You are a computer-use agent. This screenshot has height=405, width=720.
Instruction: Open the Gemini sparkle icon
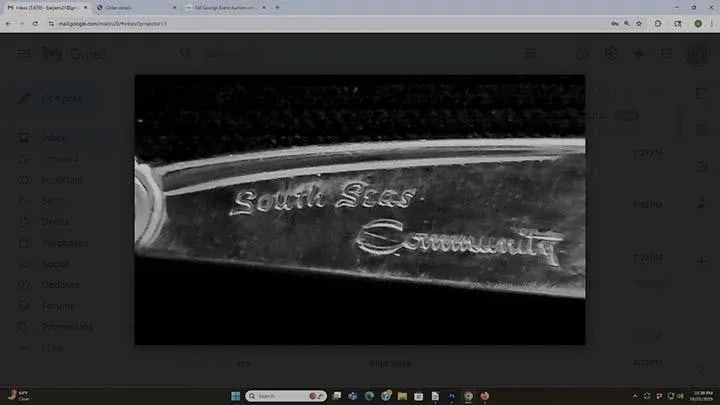tap(638, 54)
